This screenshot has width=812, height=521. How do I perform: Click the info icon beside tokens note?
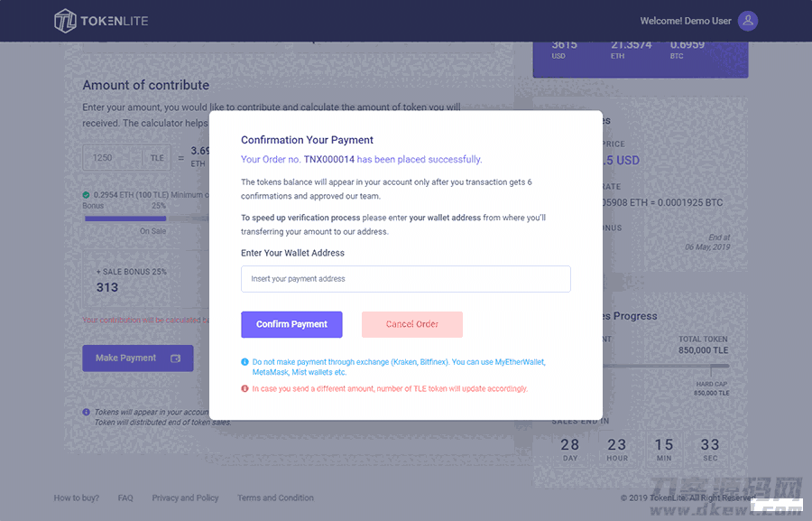coord(86,413)
